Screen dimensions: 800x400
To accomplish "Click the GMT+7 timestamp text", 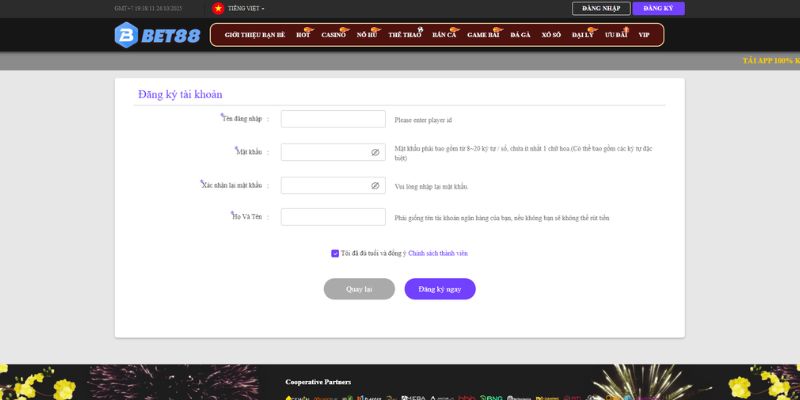I will pos(148,9).
